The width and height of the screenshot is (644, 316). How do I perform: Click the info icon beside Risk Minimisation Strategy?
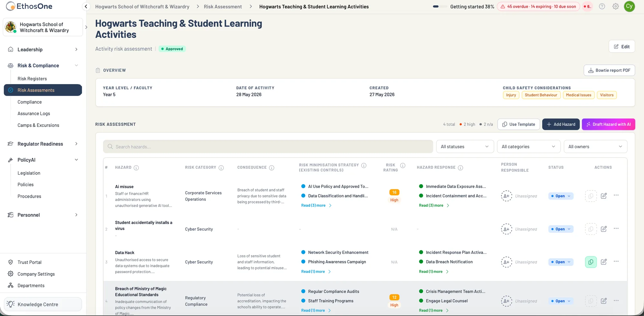point(364,165)
